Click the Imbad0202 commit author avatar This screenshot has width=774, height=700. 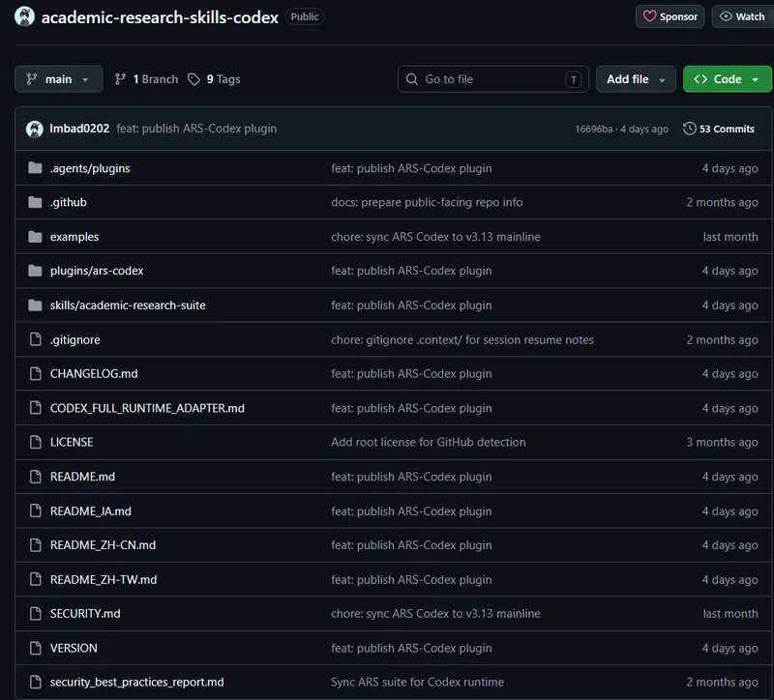click(x=35, y=130)
